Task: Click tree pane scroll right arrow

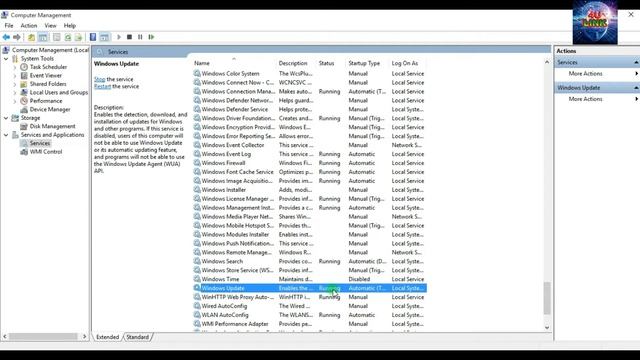Action: point(84,337)
